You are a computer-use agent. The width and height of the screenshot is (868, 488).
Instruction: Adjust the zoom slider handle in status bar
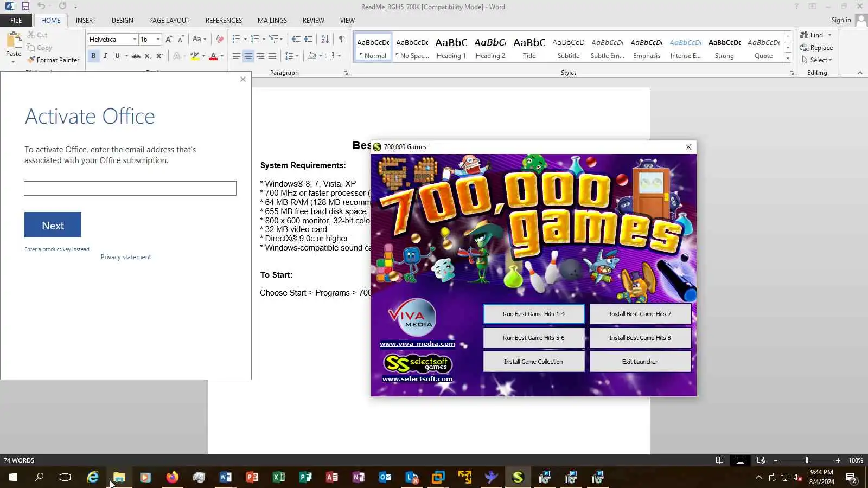pyautogui.click(x=807, y=460)
